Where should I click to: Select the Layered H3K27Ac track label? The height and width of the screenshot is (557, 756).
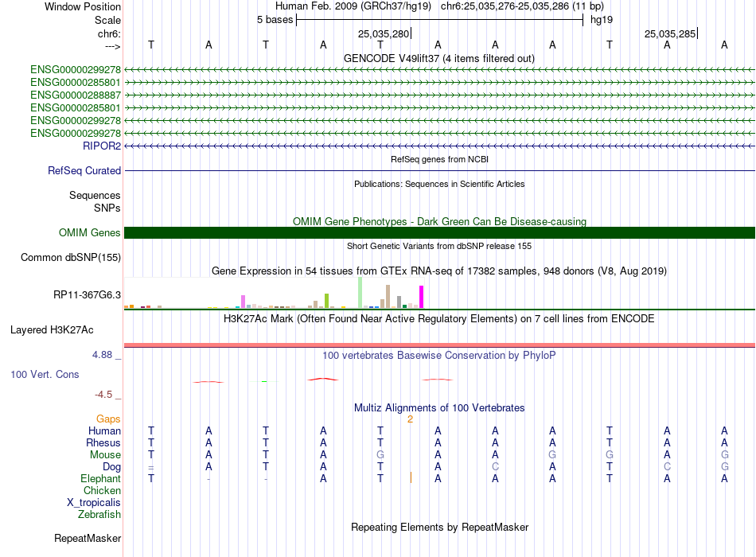[x=52, y=330]
